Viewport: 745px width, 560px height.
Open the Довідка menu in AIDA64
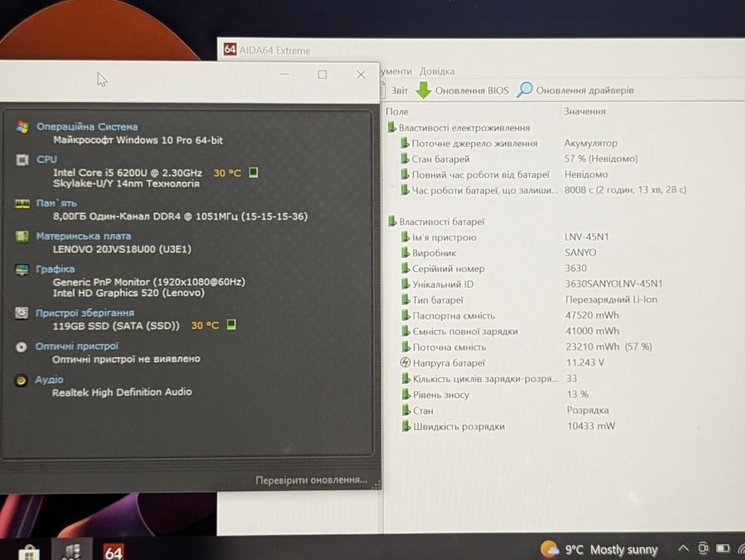pyautogui.click(x=436, y=71)
